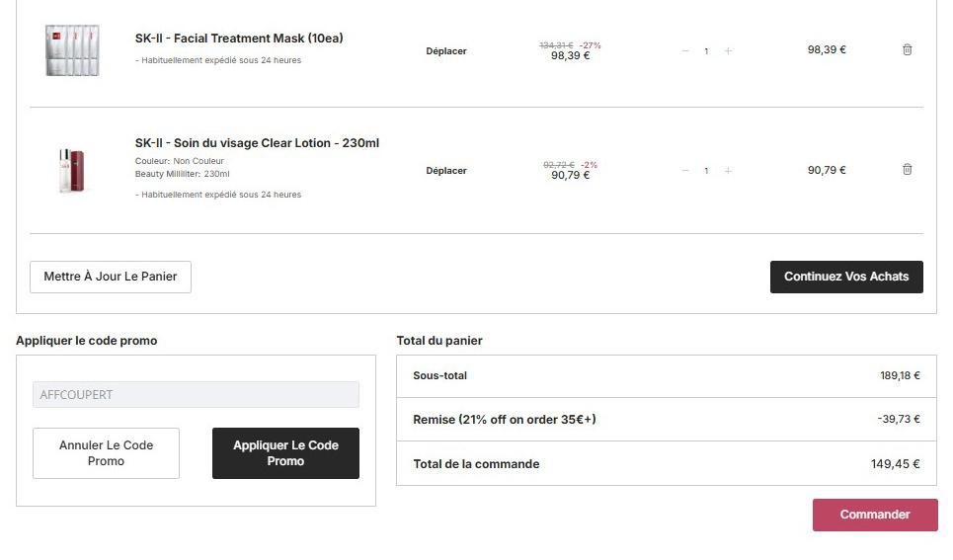
Task: Click Déplacer for the Clear Lotion
Action: pos(446,171)
